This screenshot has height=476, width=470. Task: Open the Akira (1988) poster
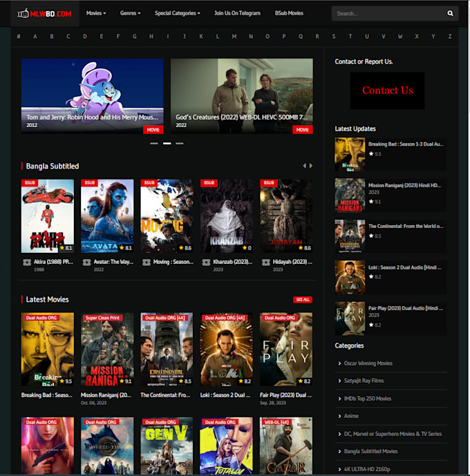click(48, 216)
